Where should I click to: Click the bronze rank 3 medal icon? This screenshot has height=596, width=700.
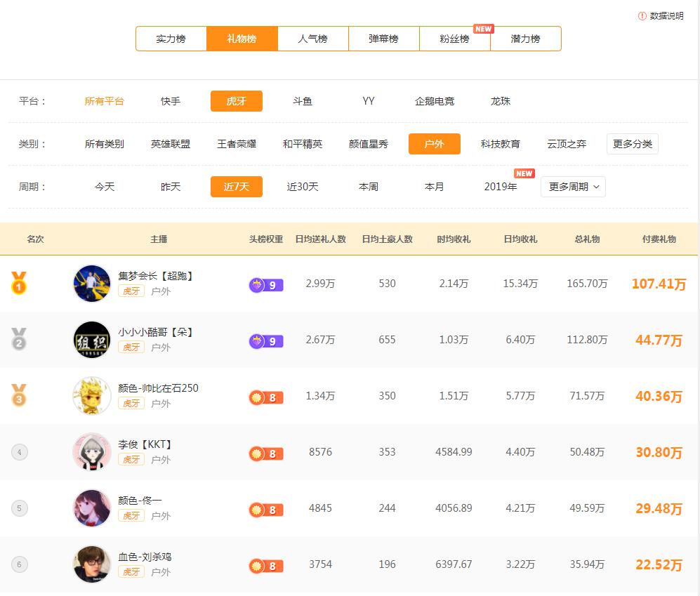(19, 395)
